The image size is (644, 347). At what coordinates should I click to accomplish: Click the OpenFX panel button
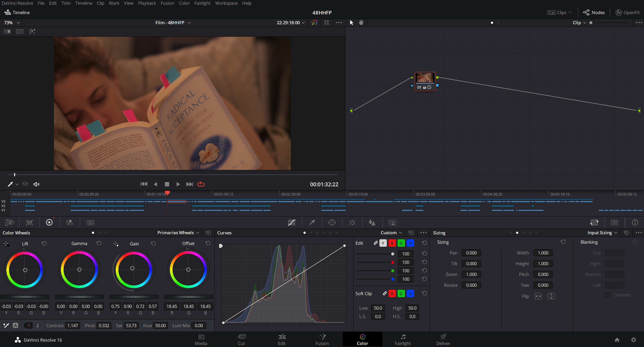pos(628,12)
